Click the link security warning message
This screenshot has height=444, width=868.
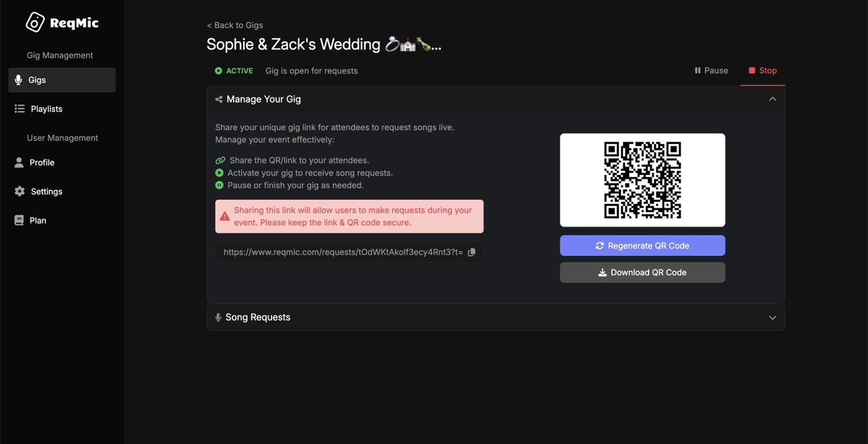[350, 216]
